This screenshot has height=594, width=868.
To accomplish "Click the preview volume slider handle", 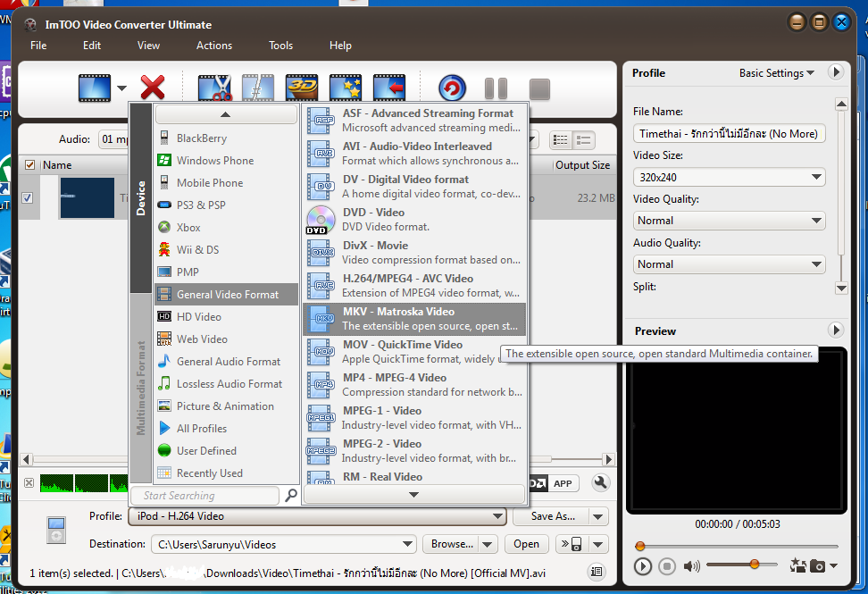I will [x=754, y=565].
